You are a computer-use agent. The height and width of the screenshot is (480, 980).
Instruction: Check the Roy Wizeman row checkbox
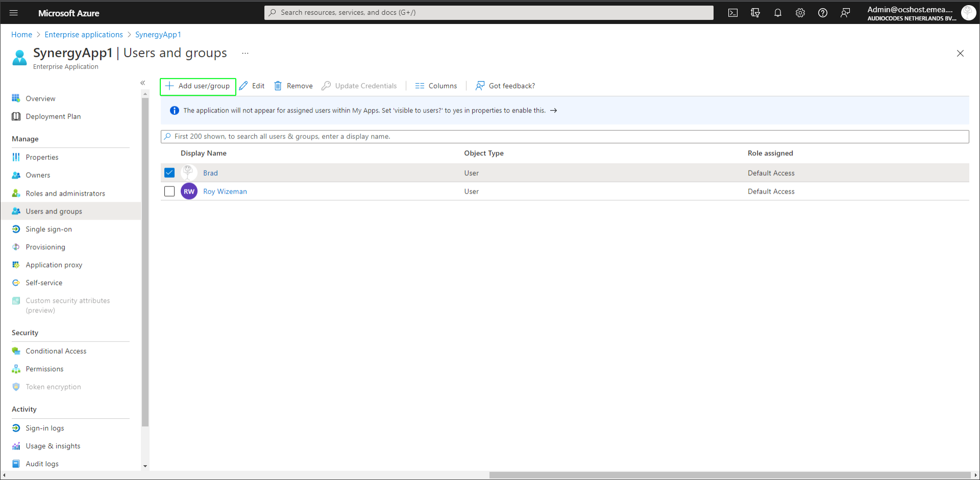169,191
